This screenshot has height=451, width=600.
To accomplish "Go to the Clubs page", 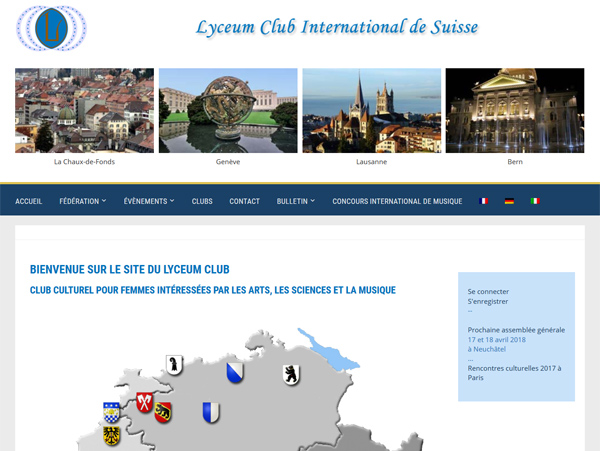I will [x=202, y=201].
